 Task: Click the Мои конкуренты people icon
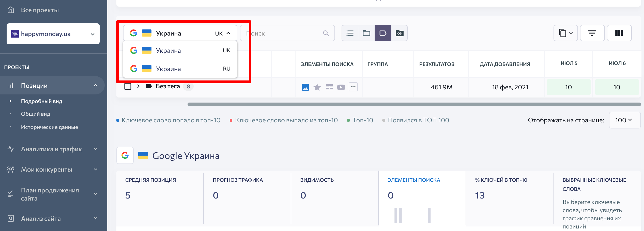(x=11, y=169)
